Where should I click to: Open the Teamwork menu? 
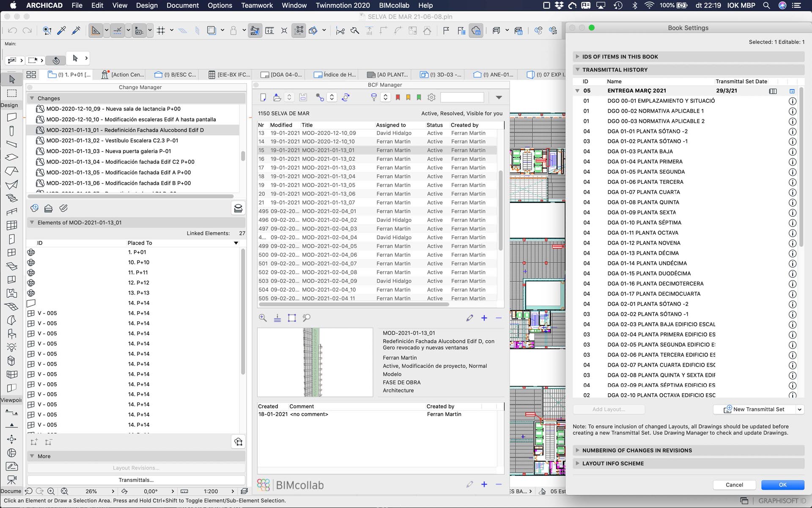[257, 6]
